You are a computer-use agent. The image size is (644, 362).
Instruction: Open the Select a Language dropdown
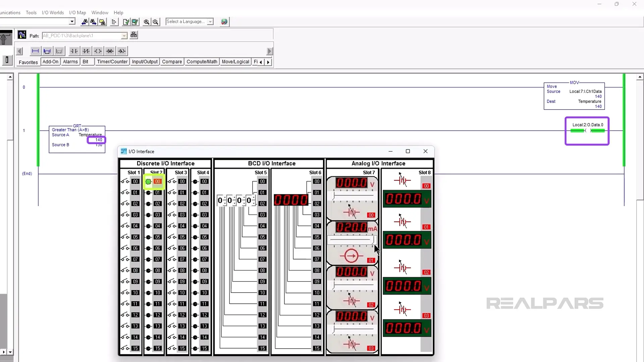[210, 22]
